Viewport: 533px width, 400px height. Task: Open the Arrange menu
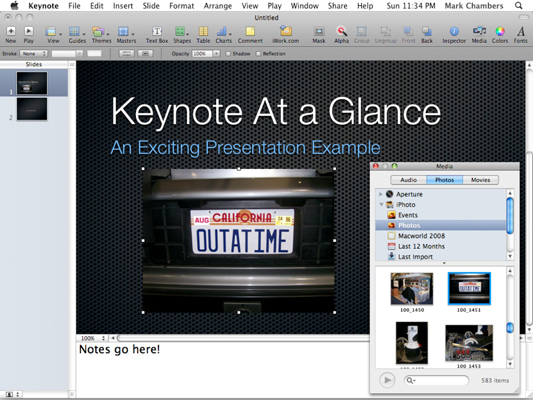(218, 6)
